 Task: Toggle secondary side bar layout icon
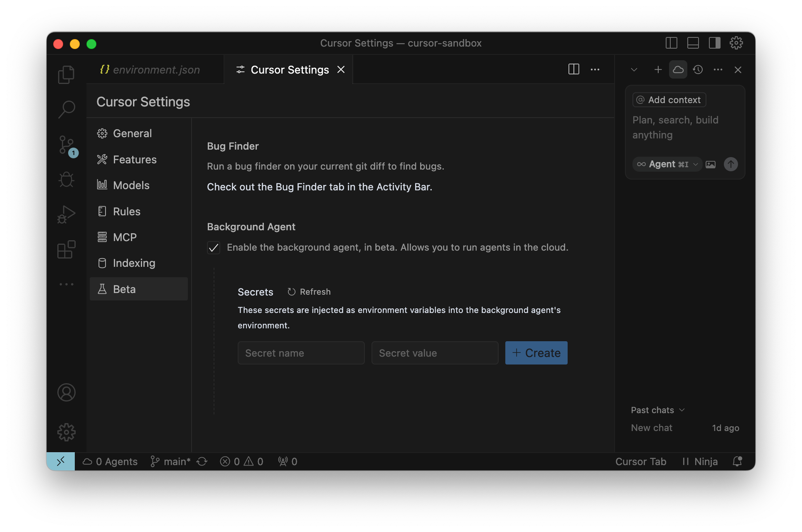pyautogui.click(x=714, y=43)
